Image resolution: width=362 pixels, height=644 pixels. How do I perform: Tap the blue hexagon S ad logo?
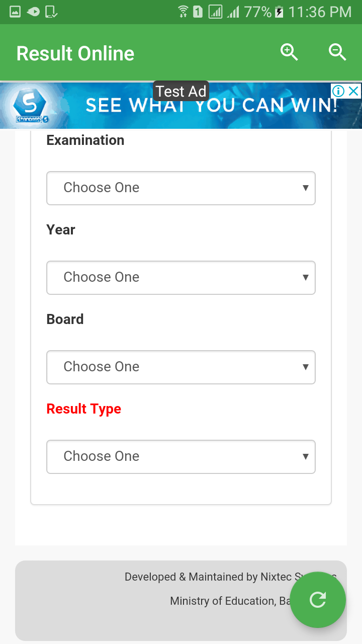pos(29,105)
